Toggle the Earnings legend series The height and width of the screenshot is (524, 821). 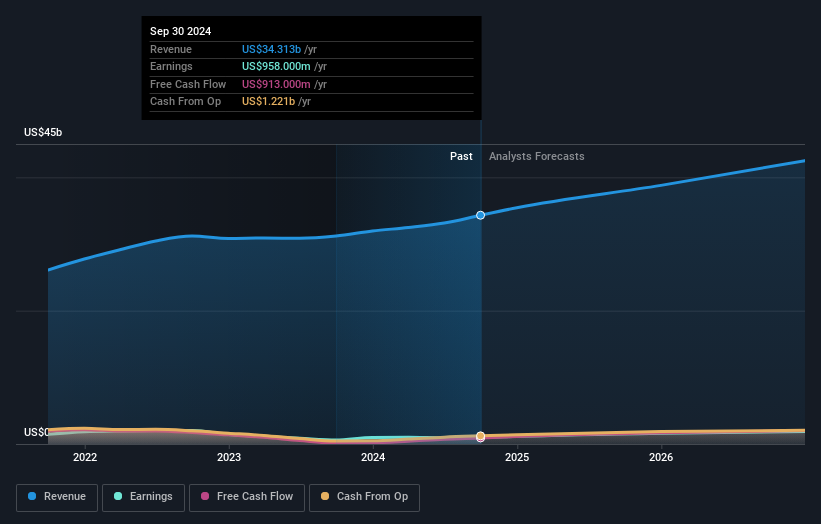(143, 497)
